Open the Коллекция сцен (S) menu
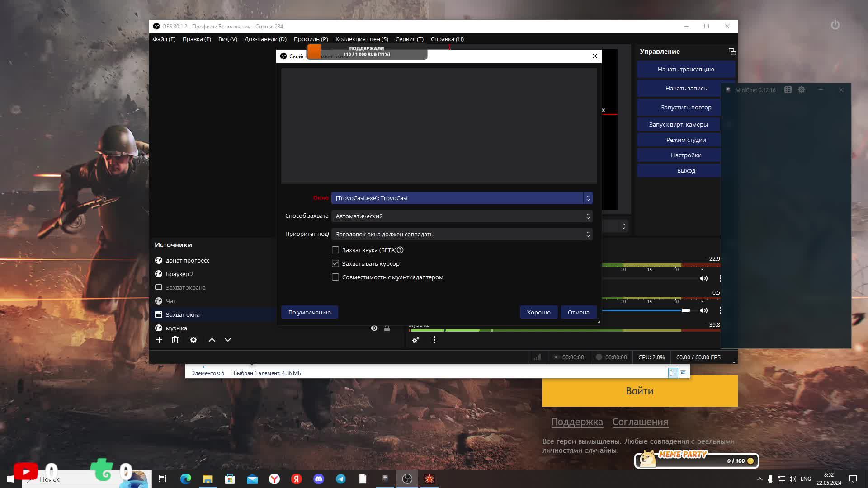This screenshot has height=488, width=868. [x=362, y=39]
